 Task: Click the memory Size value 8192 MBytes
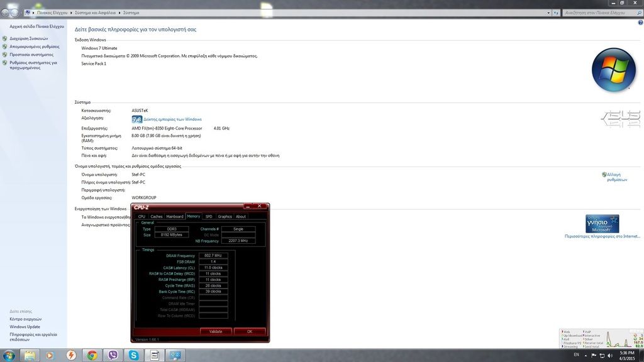172,235
